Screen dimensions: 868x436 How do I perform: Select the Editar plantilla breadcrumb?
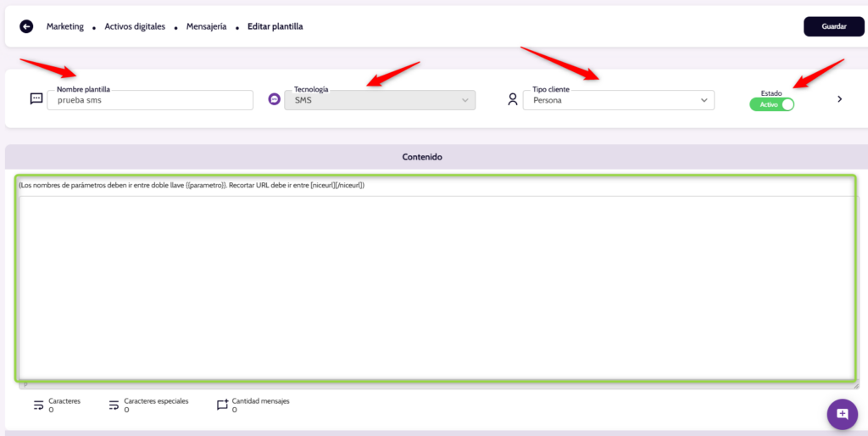coord(275,26)
